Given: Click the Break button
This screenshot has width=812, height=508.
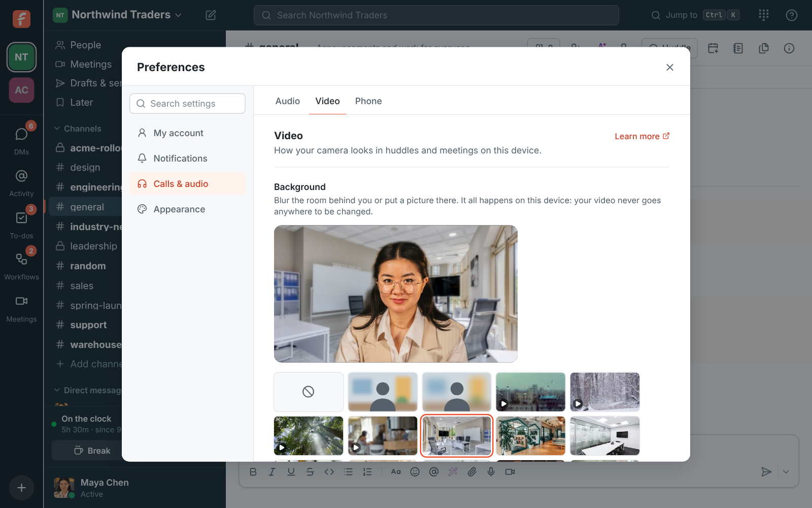Looking at the screenshot, I should (x=92, y=451).
